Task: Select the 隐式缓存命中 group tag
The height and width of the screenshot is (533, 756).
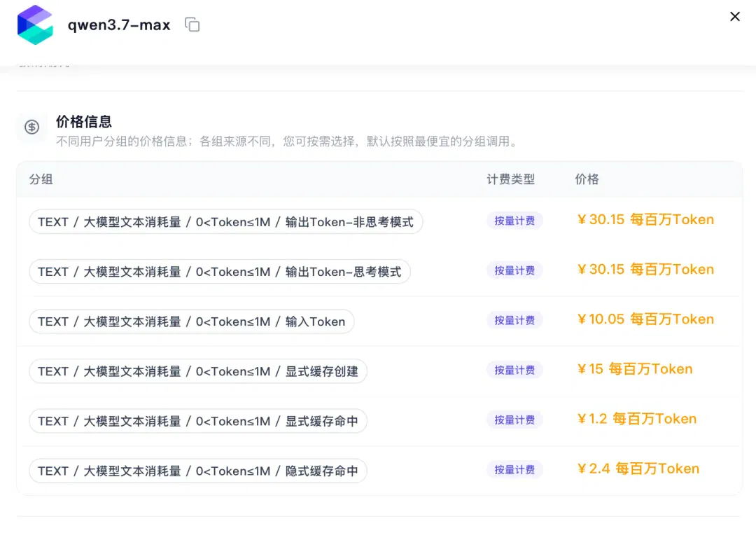Action: [197, 471]
